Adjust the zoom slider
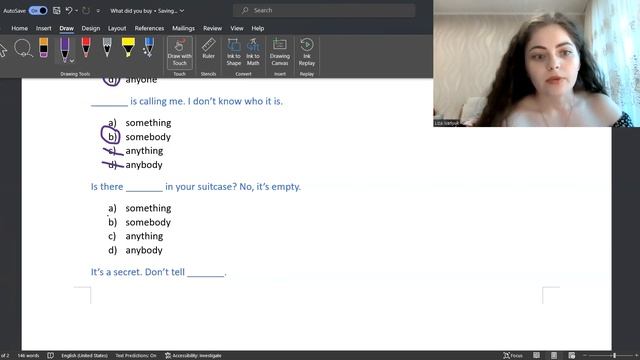The width and height of the screenshot is (640, 360). tap(614, 356)
